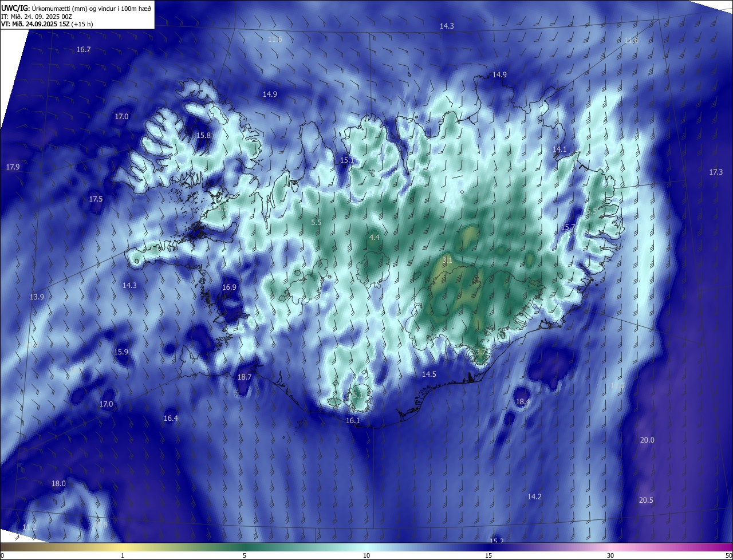The width and height of the screenshot is (733, 560).
Task: Click the 17.3 value label
Action: [716, 172]
